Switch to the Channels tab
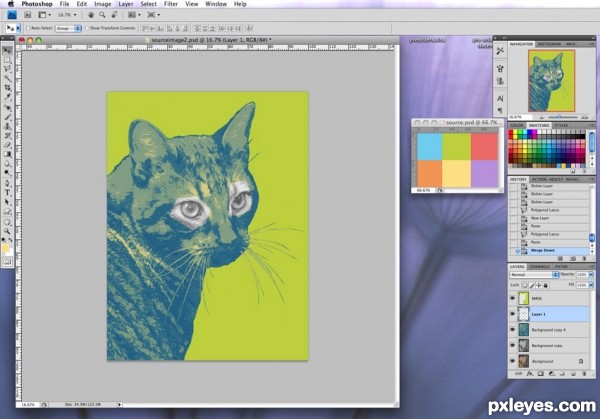Screen dimensions: 600x419 (539, 266)
